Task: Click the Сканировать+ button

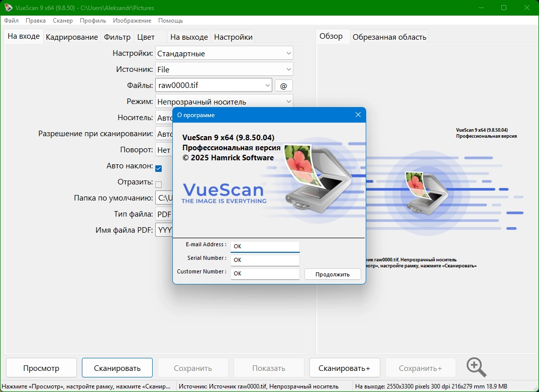Action: point(345,368)
